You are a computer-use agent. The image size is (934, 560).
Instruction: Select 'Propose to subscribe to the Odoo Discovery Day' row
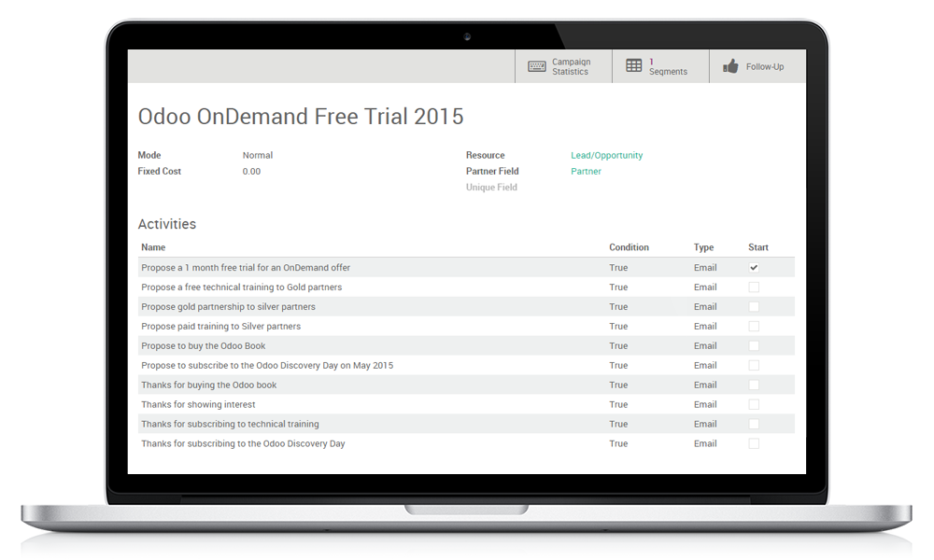click(466, 365)
